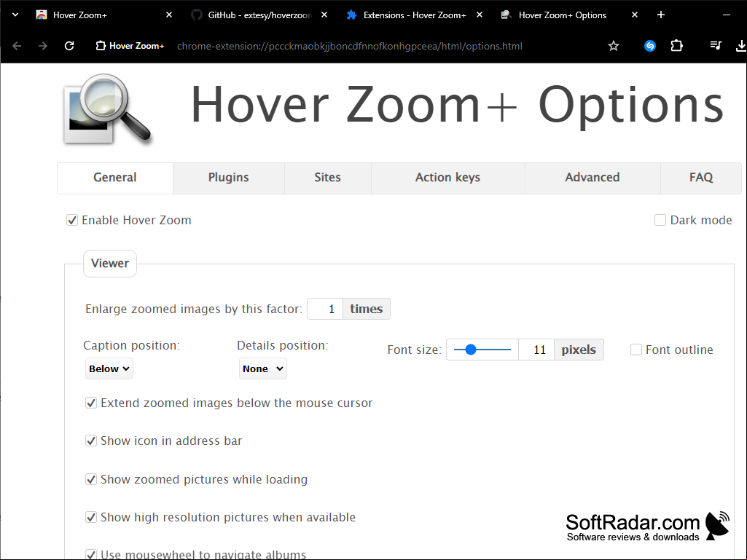Toggle Use mousewheel to navigate albums
This screenshot has height=560, width=747.
(91, 554)
